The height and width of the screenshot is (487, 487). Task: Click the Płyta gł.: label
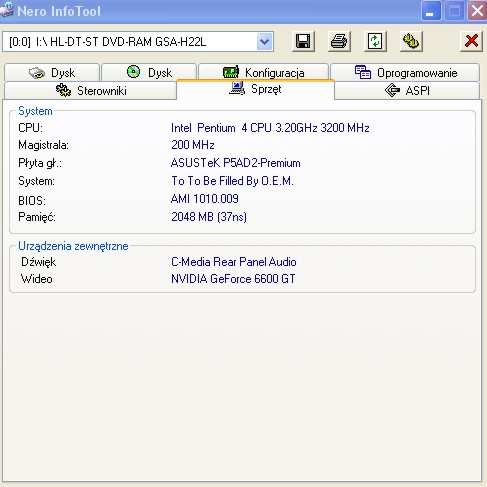pos(40,163)
